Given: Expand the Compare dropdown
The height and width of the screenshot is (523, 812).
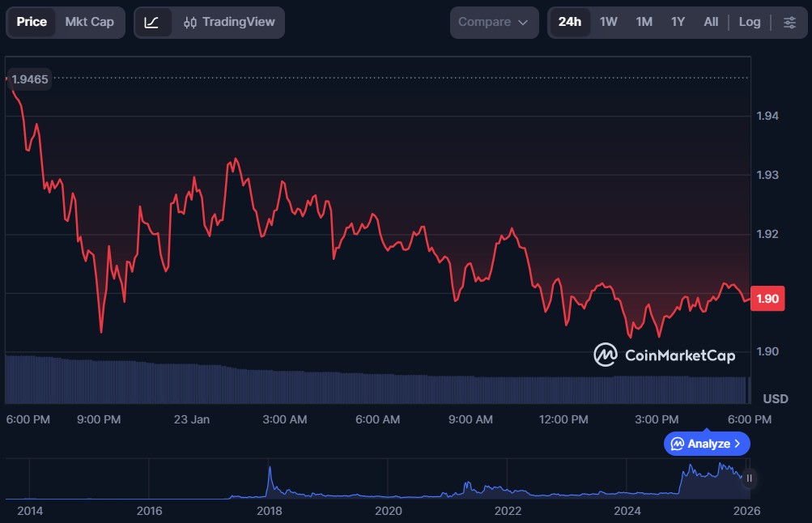Looking at the screenshot, I should (x=493, y=22).
